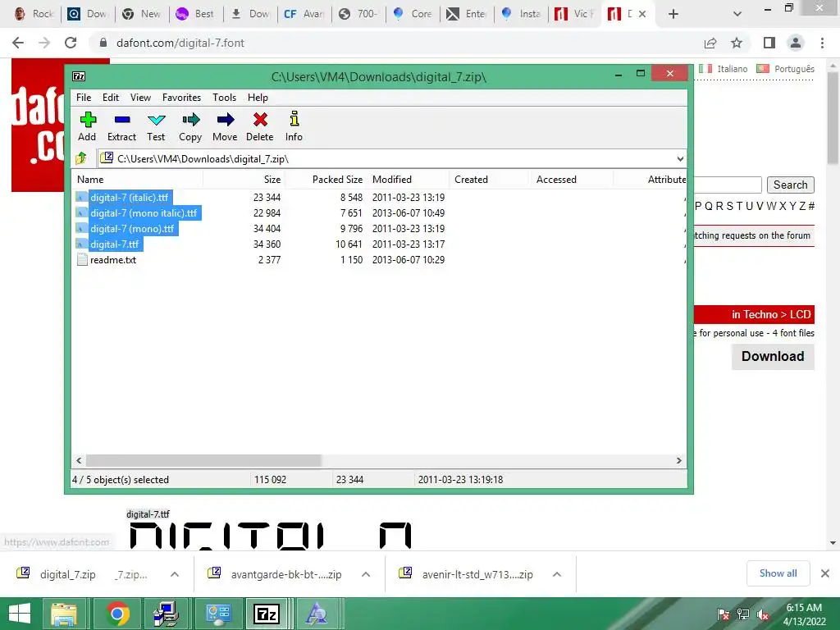Viewport: 840px width, 630px height.
Task: Open File Explorer from taskbar
Action: [x=64, y=614]
